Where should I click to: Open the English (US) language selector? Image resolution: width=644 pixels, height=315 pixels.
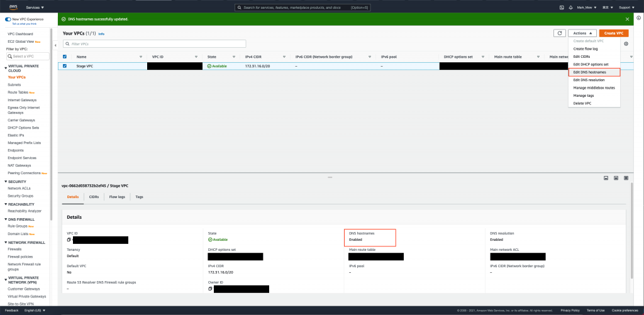point(35,310)
